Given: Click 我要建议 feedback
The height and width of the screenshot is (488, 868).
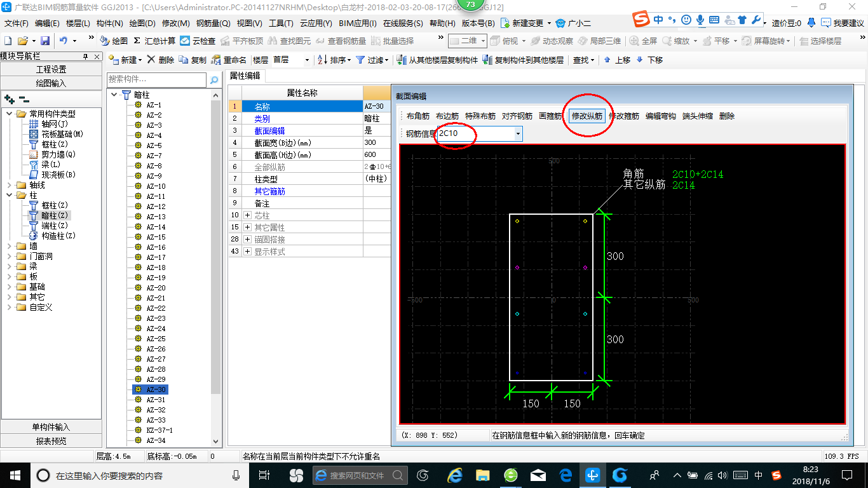Looking at the screenshot, I should (842, 23).
